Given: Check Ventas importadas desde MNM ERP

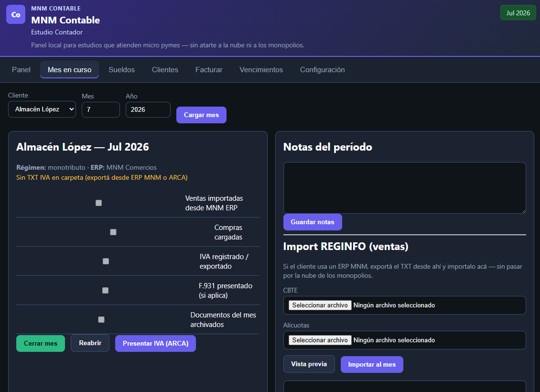Looking at the screenshot, I should click(x=98, y=203).
